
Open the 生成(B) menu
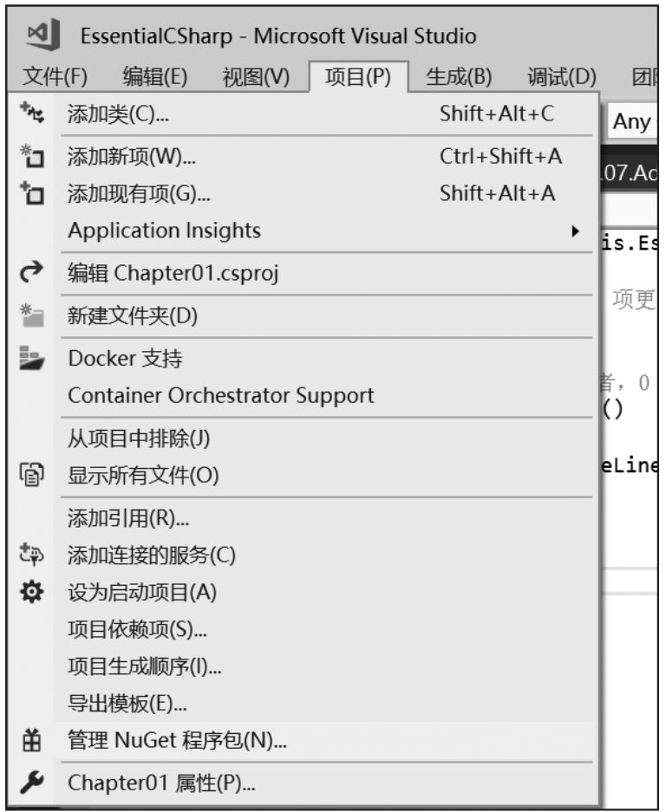pos(459,77)
